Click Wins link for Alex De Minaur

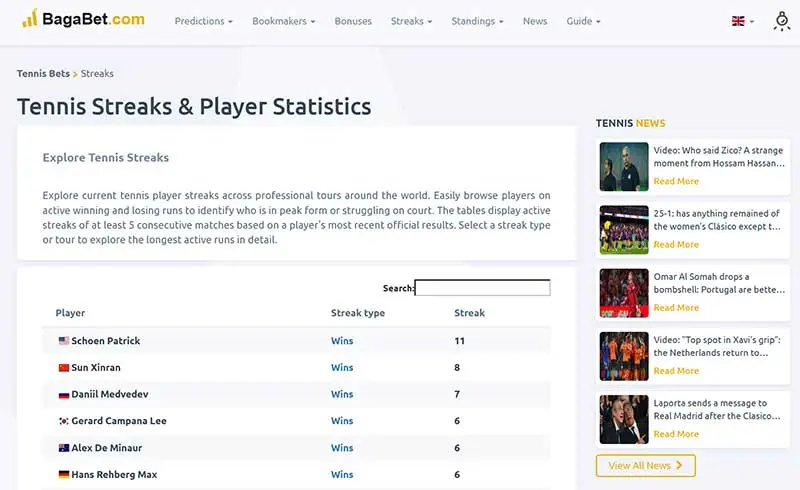point(342,448)
